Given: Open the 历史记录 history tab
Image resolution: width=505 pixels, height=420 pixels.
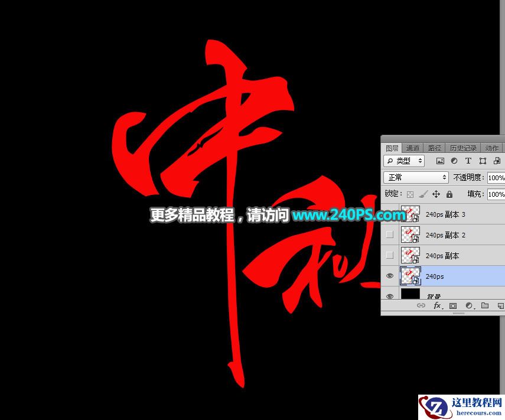Looking at the screenshot, I should pyautogui.click(x=462, y=148).
